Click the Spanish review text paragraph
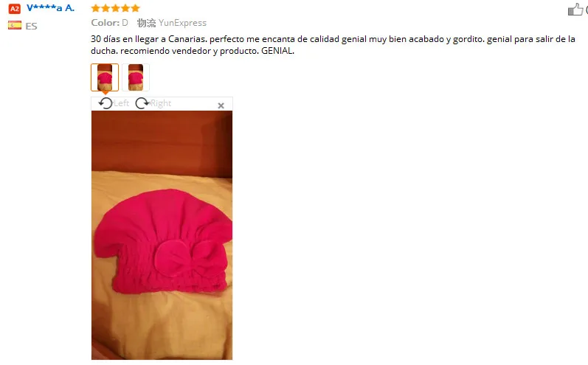This screenshot has height=365, width=588. pos(333,44)
